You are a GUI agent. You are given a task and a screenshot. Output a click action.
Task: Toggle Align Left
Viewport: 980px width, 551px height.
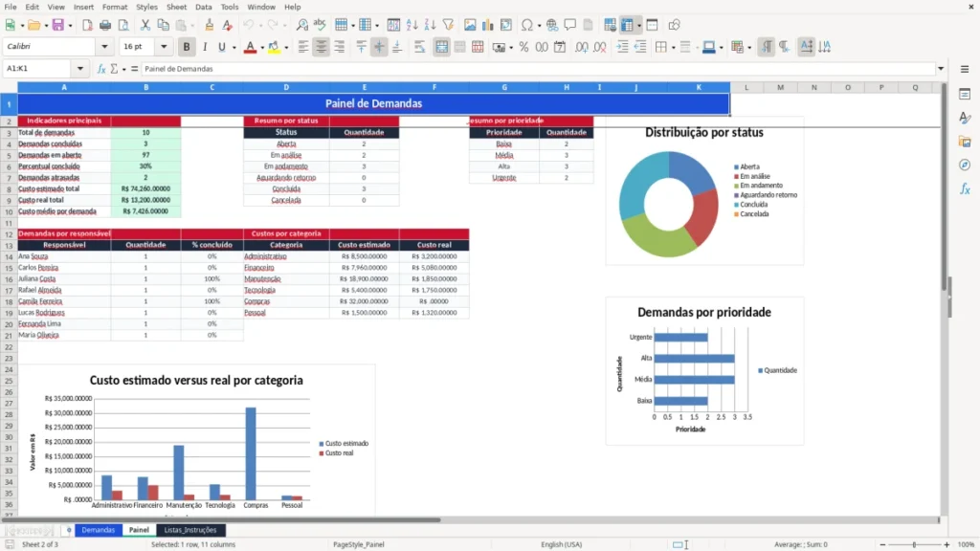pos(303,47)
